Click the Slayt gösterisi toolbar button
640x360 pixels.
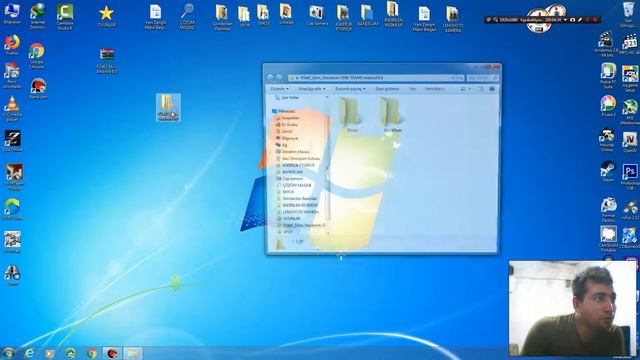point(387,89)
